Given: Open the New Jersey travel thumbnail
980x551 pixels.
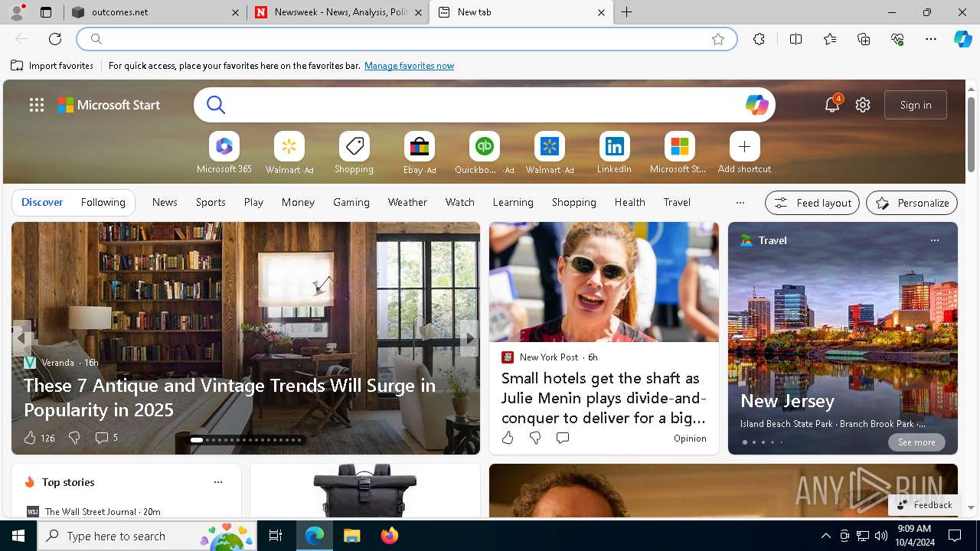Looking at the screenshot, I should click(x=843, y=338).
